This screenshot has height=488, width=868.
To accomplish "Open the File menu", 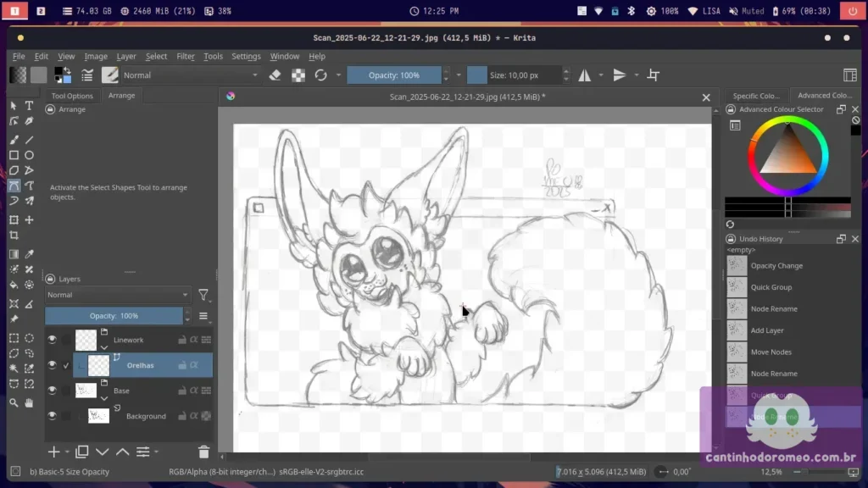I will 19,57.
